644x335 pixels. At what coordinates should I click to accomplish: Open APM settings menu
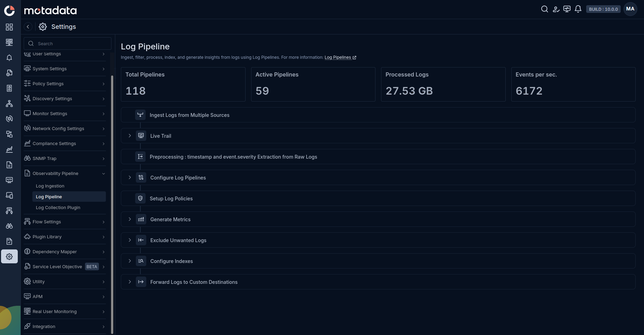click(x=65, y=297)
